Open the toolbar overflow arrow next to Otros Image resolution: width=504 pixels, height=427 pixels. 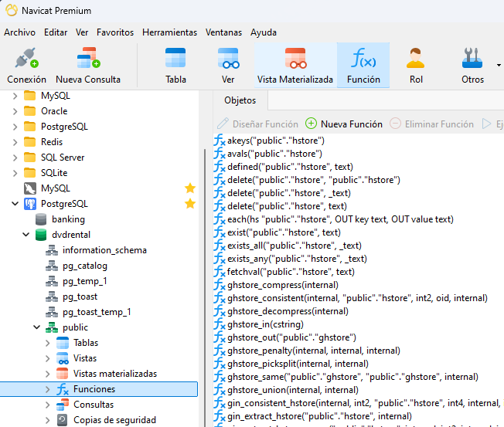coord(499,65)
